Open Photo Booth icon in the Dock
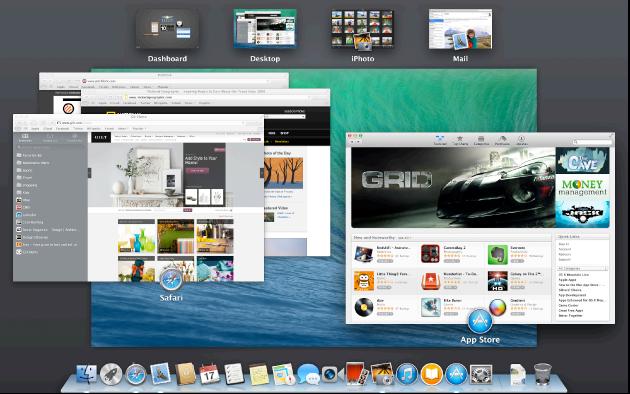 click(356, 374)
